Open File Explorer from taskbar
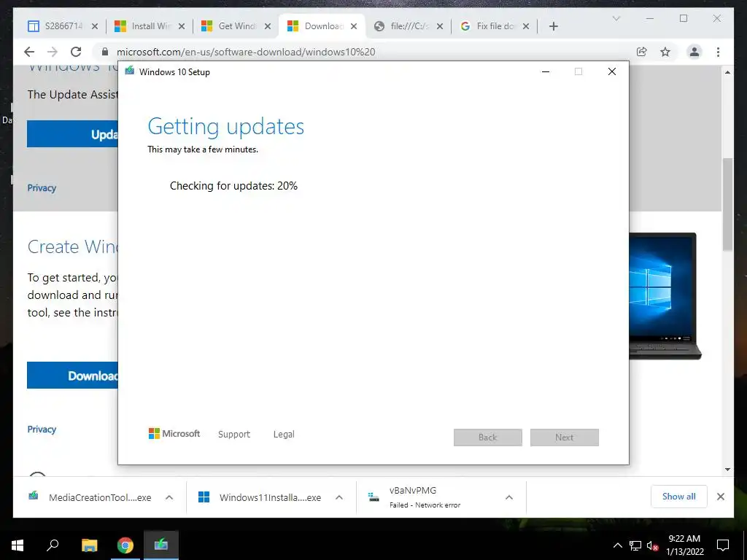 point(89,545)
